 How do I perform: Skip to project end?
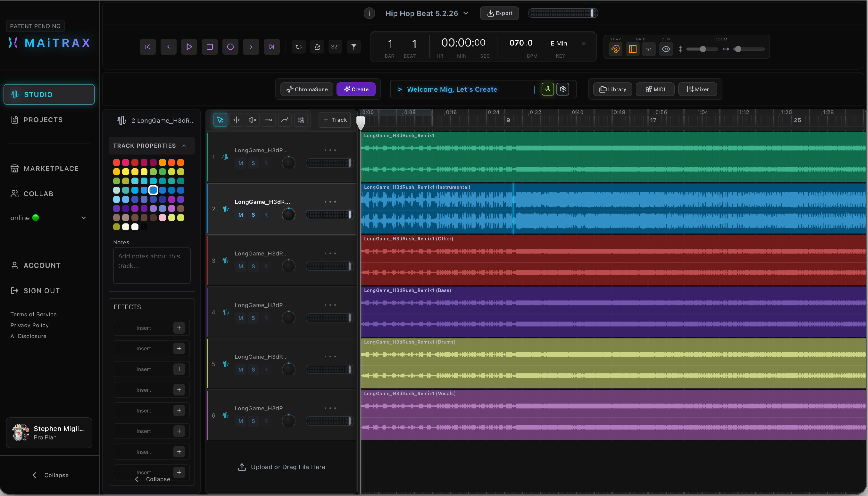pyautogui.click(x=272, y=47)
